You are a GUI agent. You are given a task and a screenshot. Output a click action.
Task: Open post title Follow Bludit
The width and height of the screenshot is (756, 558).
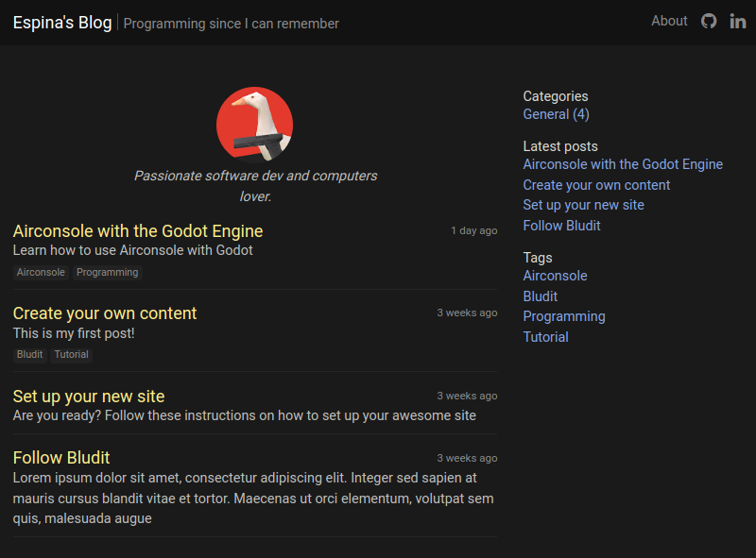click(61, 458)
